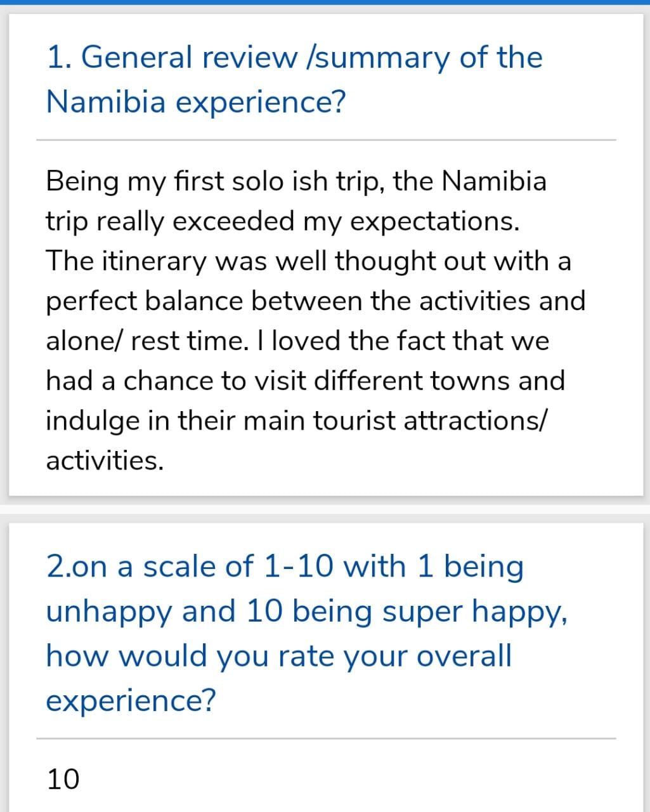Click the word 'Namibia' in the first answer paragraph
650x812 pixels.
pyautogui.click(x=494, y=181)
